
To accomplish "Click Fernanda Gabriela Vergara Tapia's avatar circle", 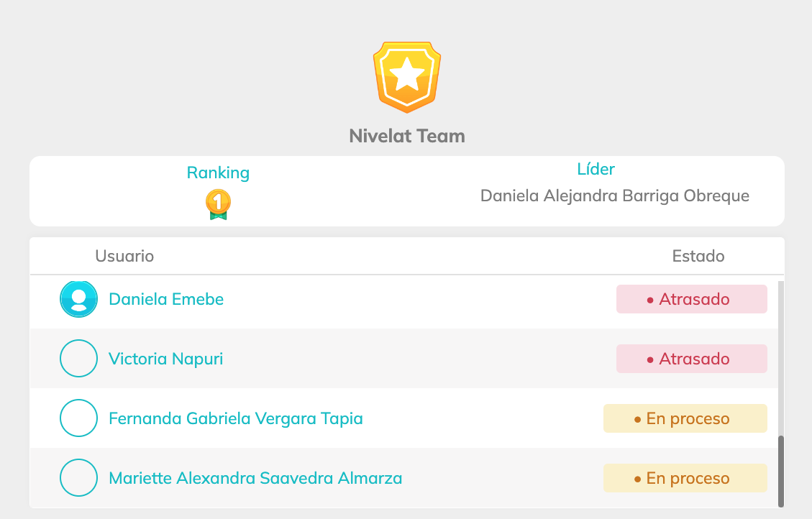I will (x=78, y=418).
